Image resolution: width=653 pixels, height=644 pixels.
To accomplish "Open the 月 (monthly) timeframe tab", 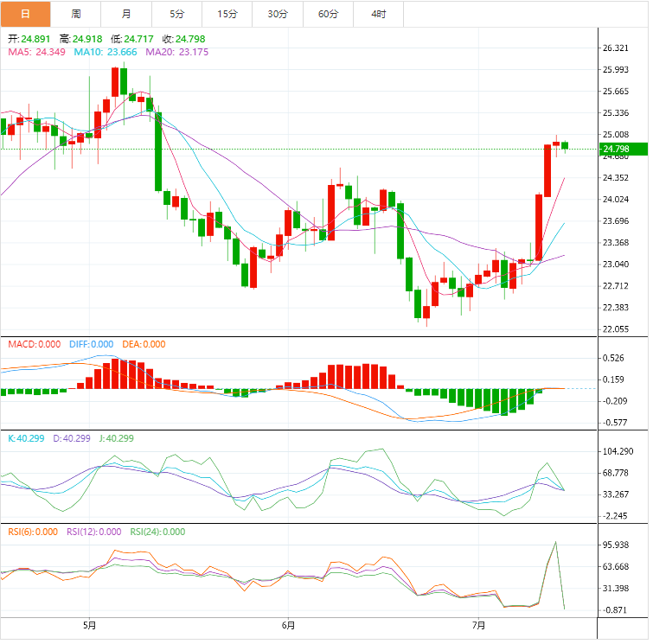I will pyautogui.click(x=127, y=14).
